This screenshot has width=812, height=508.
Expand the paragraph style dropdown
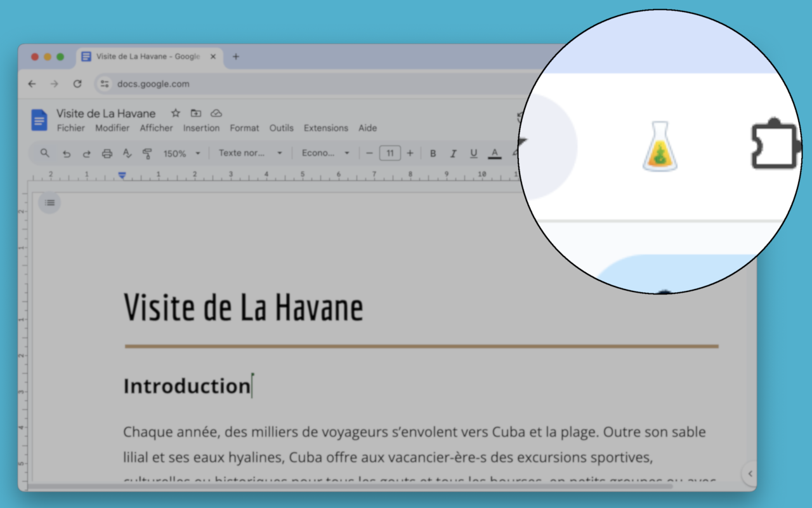[251, 153]
